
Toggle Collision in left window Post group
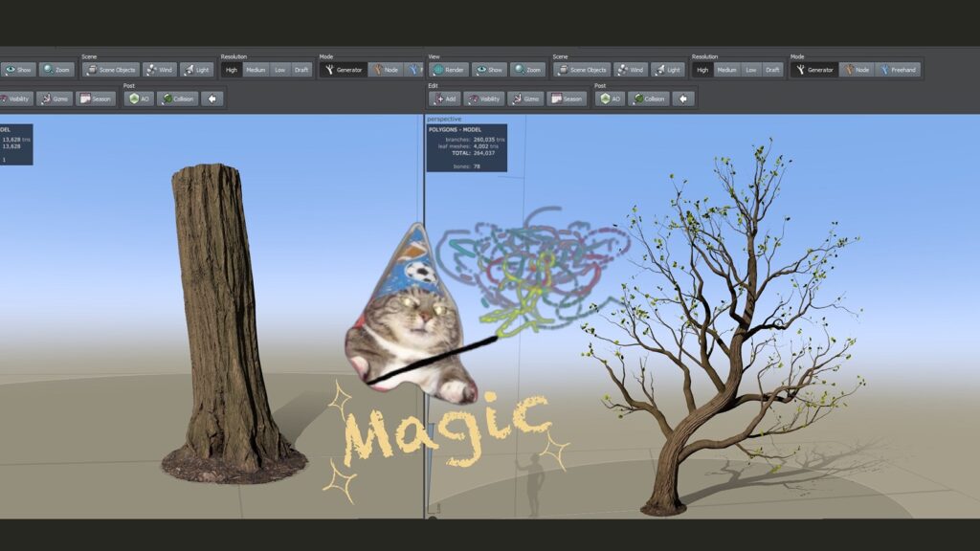coord(177,99)
